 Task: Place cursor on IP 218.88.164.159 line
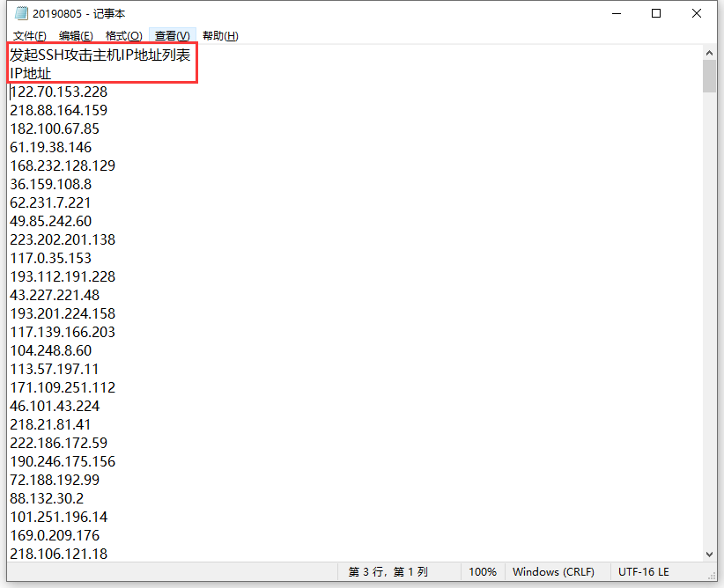[x=59, y=110]
